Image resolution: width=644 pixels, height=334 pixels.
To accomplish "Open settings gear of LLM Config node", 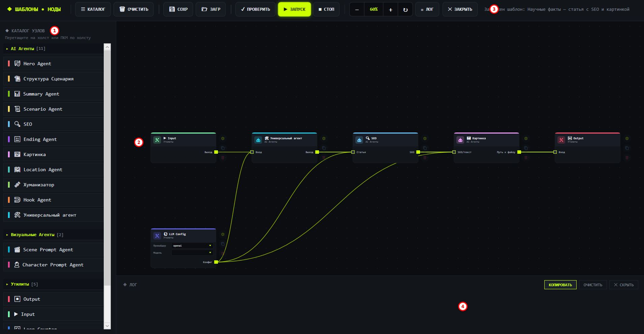I will coord(223,234).
